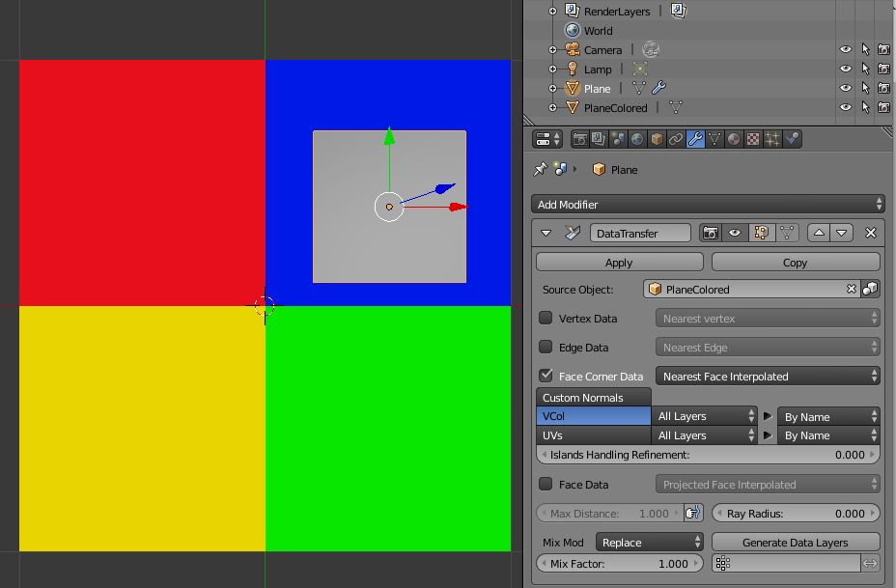896x588 pixels.
Task: Open the Texture tab (checkerboard icon)
Action: pyautogui.click(x=753, y=139)
